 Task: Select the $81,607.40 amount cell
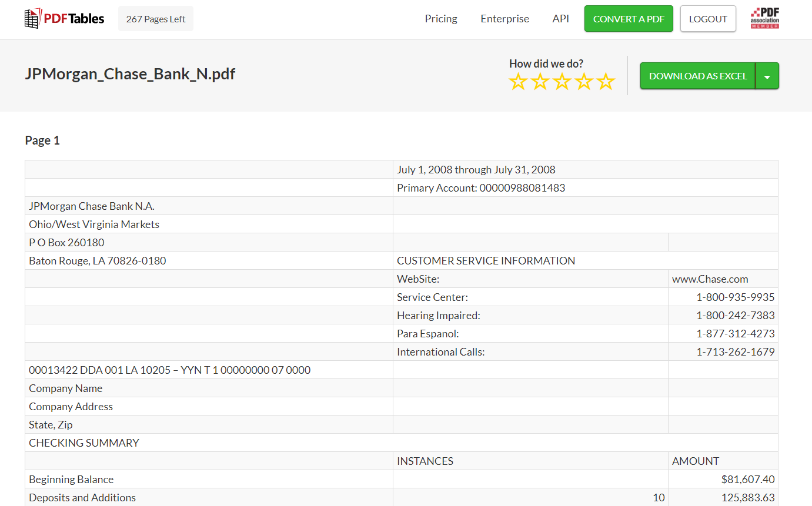click(723, 480)
